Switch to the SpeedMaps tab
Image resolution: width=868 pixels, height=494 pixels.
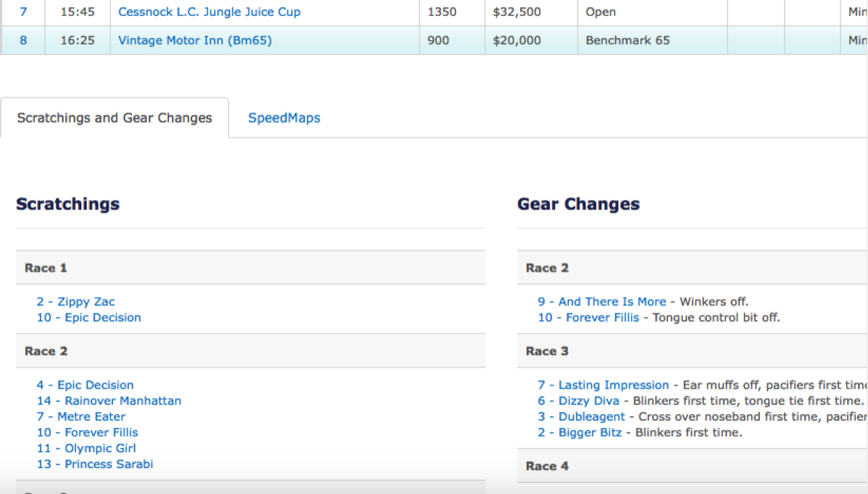click(284, 118)
